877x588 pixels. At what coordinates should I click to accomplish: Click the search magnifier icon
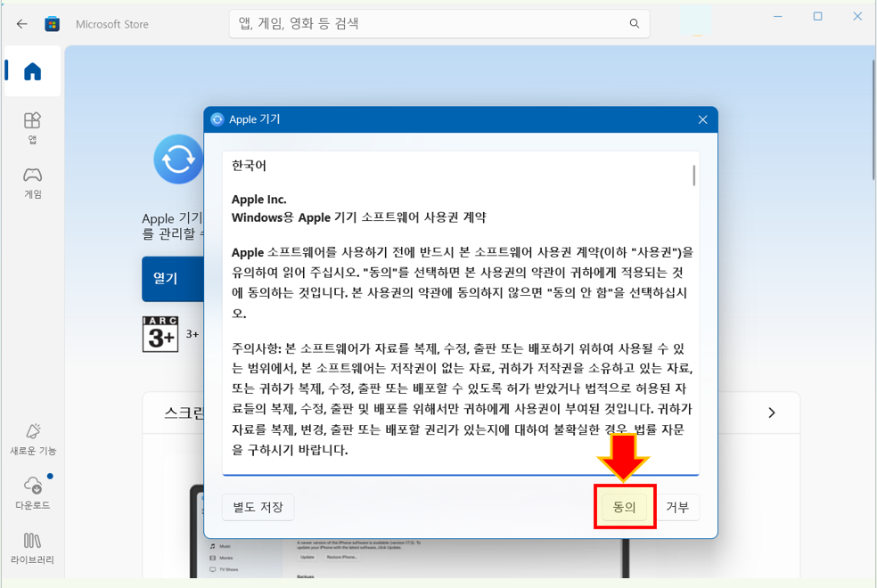[634, 24]
